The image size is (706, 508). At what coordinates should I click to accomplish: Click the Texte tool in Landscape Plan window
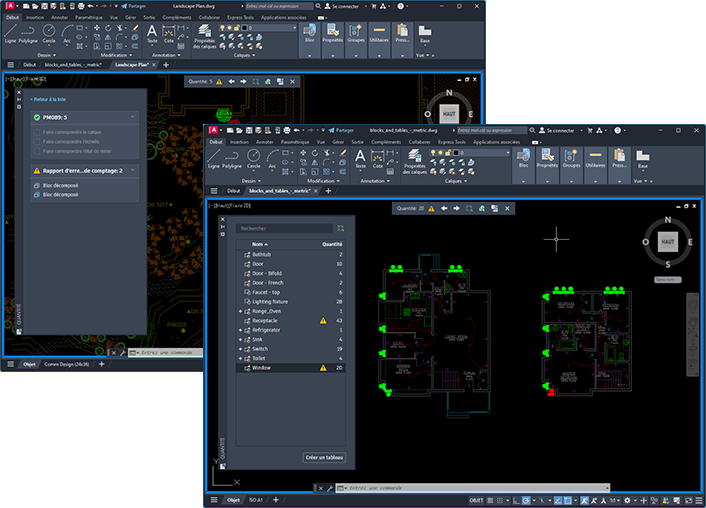click(x=152, y=34)
